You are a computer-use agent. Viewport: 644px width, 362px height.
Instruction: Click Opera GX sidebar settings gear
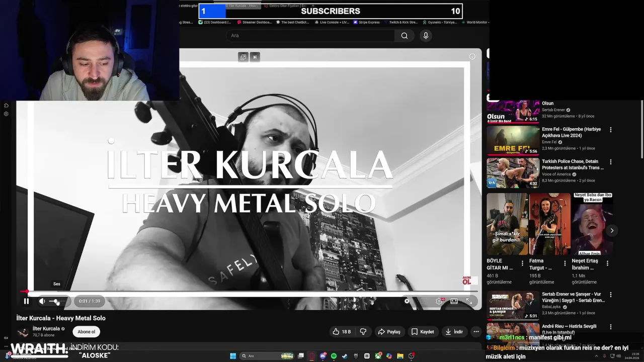(6, 114)
